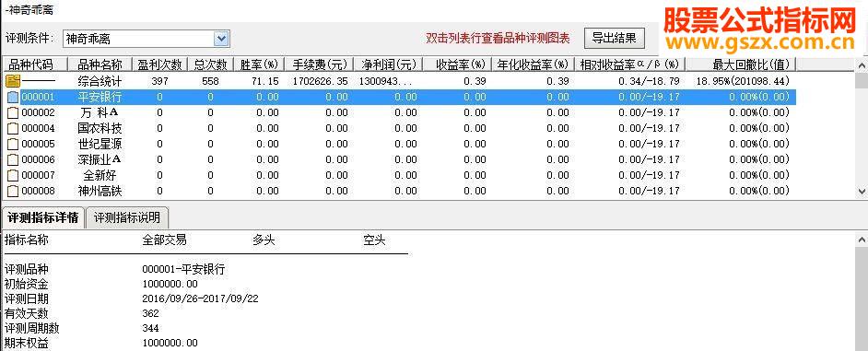The image size is (868, 351).
Task: Click the file icon beside 000007
Action: click(x=13, y=175)
